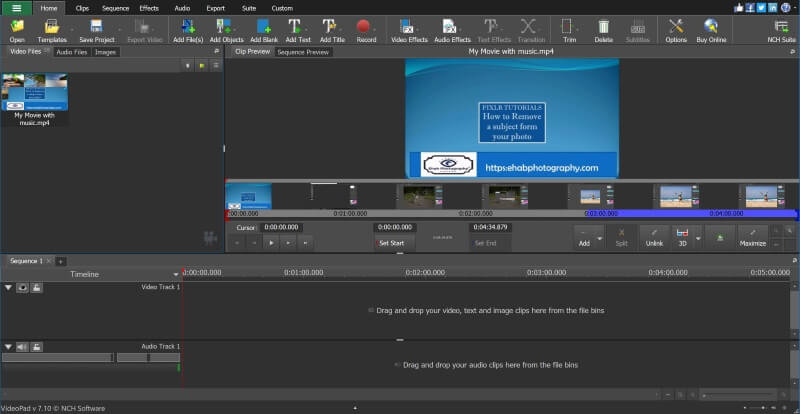The width and height of the screenshot is (800, 414).
Task: Switch to the Clips ribbon tab
Action: pyautogui.click(x=82, y=8)
